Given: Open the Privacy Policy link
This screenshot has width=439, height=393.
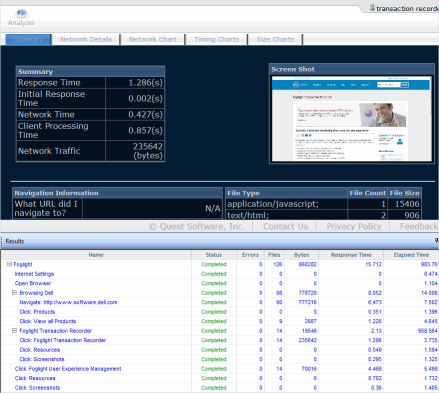Looking at the screenshot, I should (354, 227).
